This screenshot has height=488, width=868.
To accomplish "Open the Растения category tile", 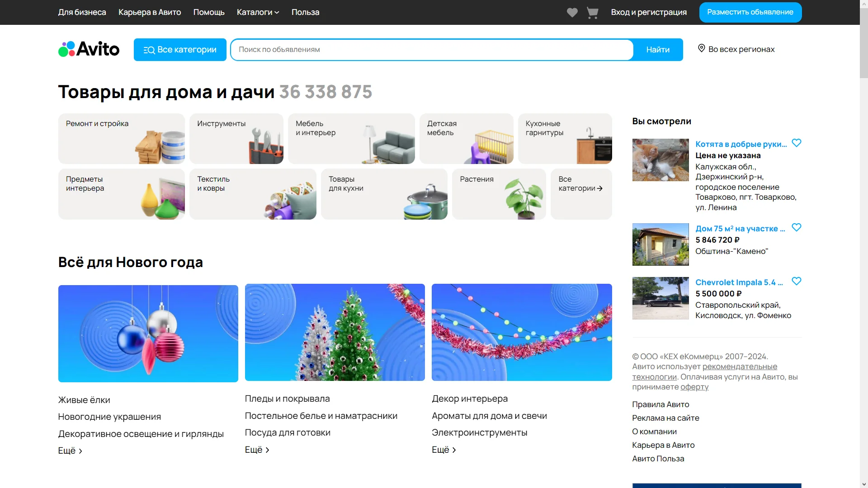I will coord(499,194).
